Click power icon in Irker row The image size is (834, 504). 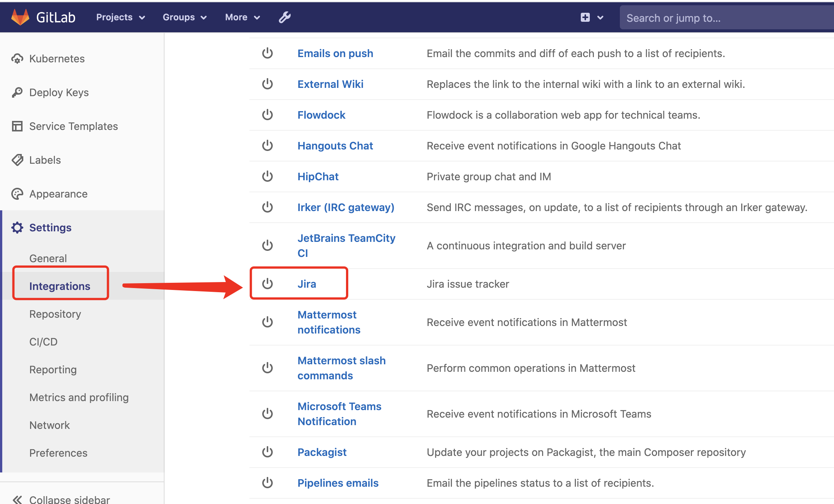[267, 207]
